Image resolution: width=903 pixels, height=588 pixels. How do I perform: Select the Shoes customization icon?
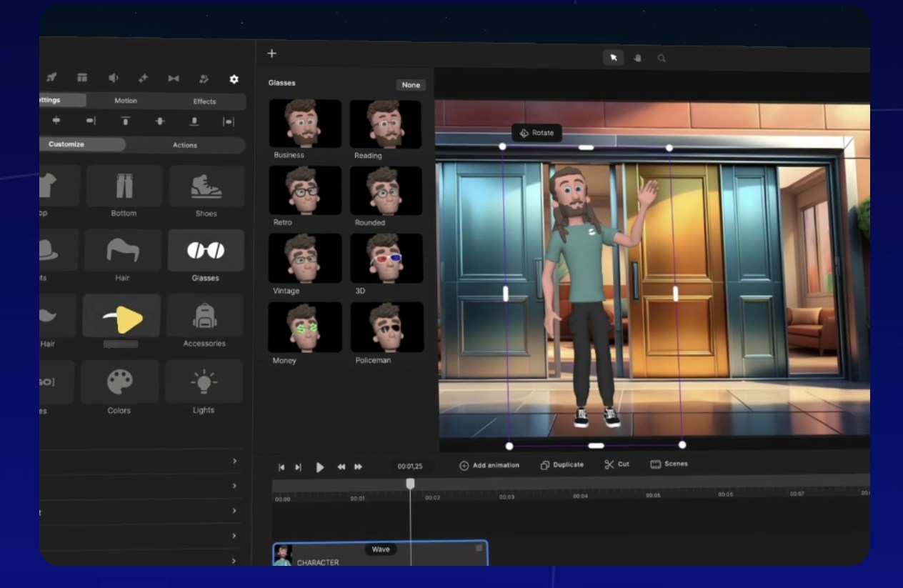pos(206,187)
